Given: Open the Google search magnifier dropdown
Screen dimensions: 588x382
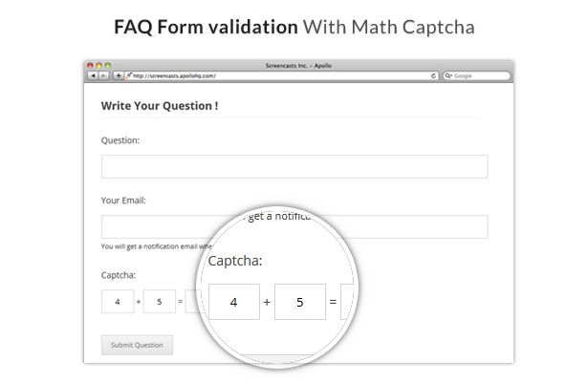Looking at the screenshot, I should click(448, 75).
